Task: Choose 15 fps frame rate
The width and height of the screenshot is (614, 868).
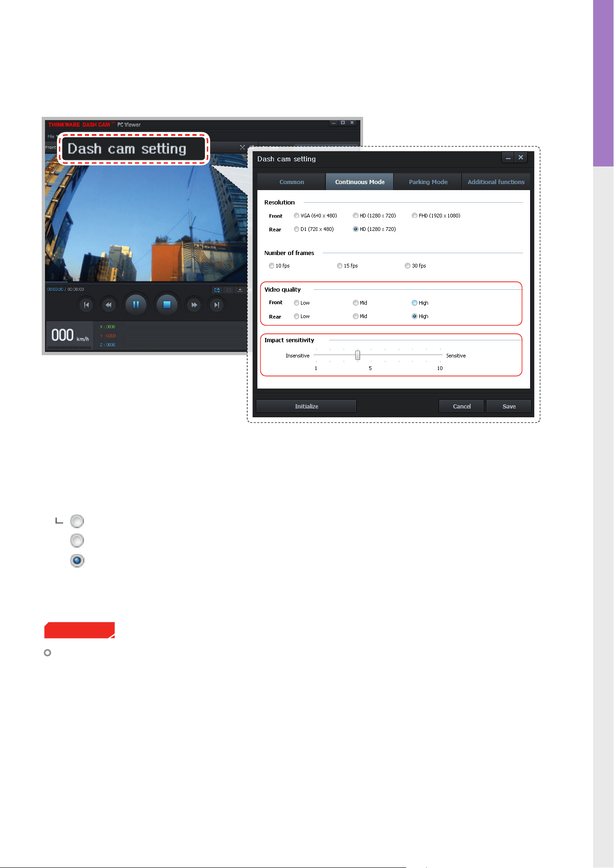Action: 340,266
